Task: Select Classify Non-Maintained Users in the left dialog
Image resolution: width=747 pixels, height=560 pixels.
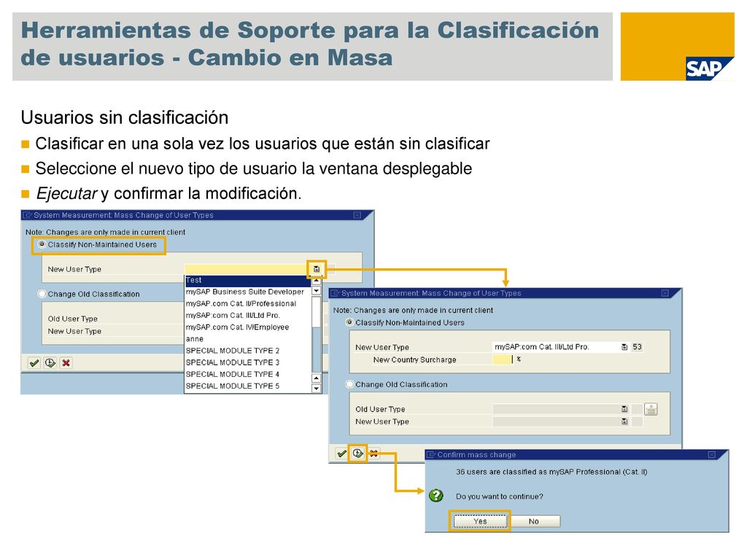Action: pyautogui.click(x=42, y=244)
